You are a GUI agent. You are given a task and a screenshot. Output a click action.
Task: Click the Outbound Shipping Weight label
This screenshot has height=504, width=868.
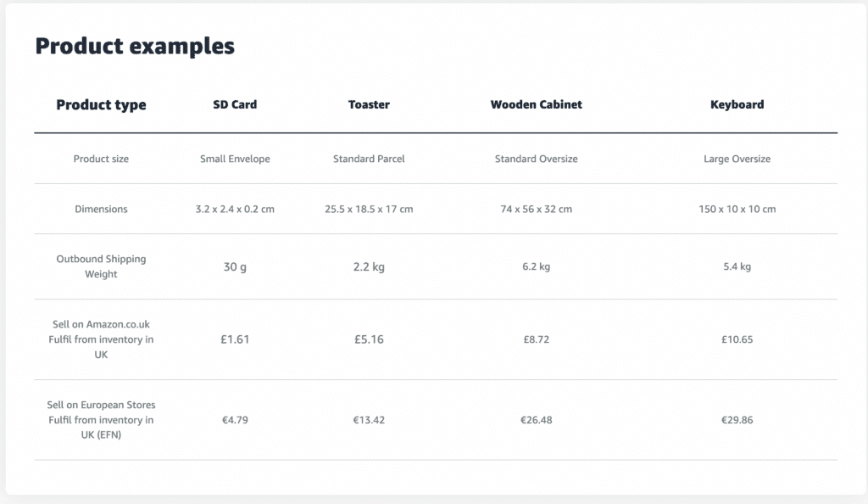[x=101, y=266]
